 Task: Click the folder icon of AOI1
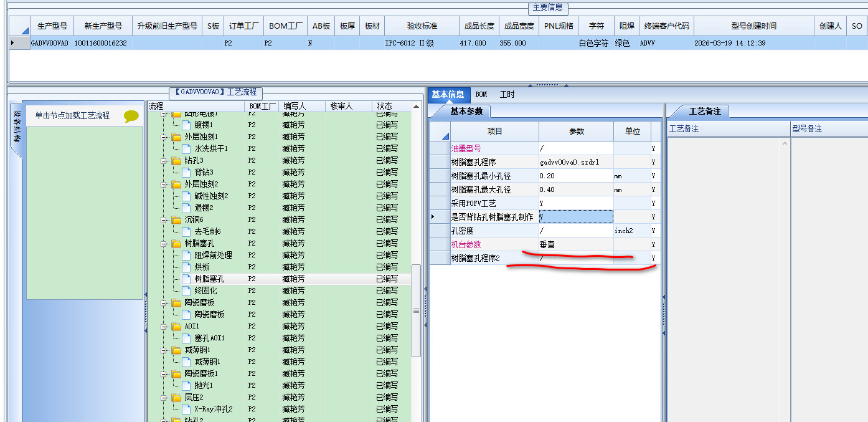point(176,326)
